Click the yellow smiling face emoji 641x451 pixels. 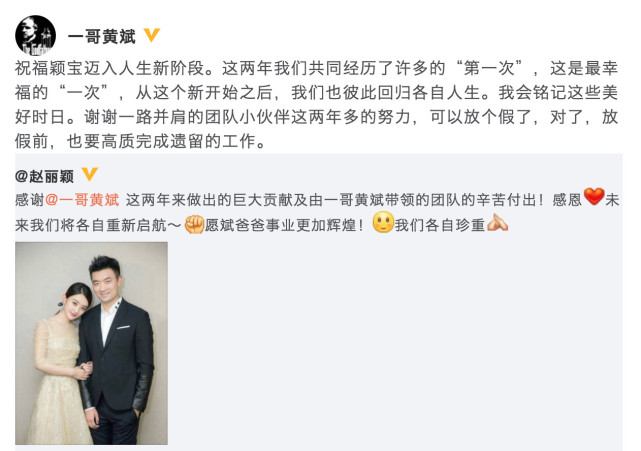[x=383, y=222]
